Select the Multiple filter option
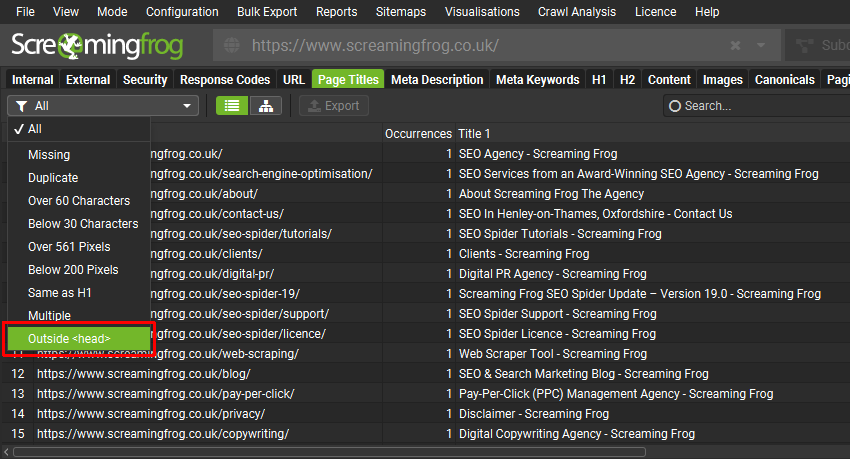 [x=79, y=315]
